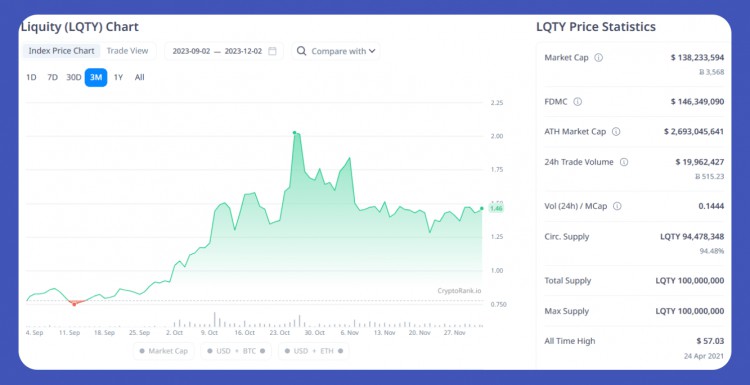Viewport: 750px width, 385px height.
Task: Click the current price 1.46 label
Action: coord(496,209)
